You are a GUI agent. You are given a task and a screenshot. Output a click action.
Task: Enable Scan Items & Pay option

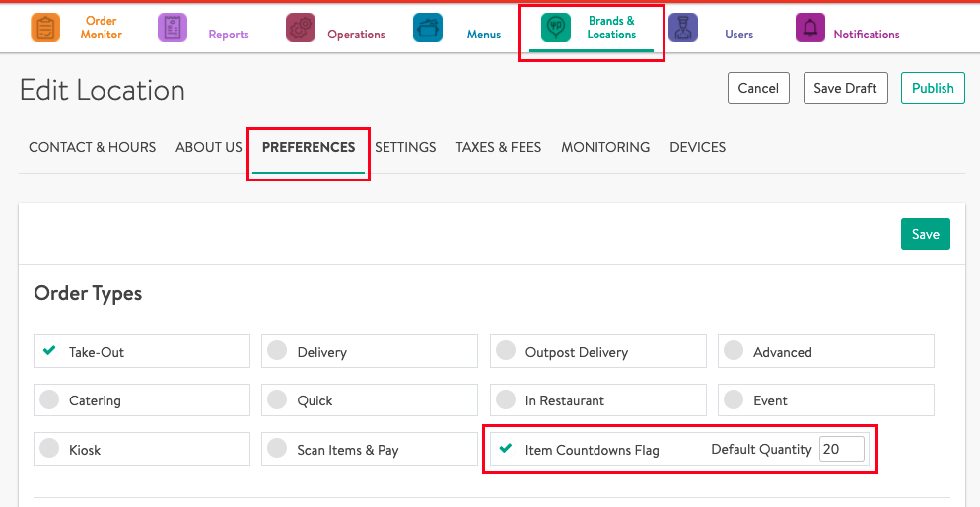click(278, 449)
